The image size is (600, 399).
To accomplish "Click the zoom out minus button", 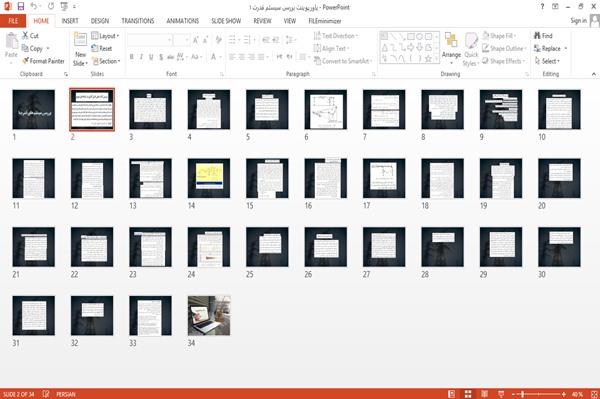I will (514, 394).
